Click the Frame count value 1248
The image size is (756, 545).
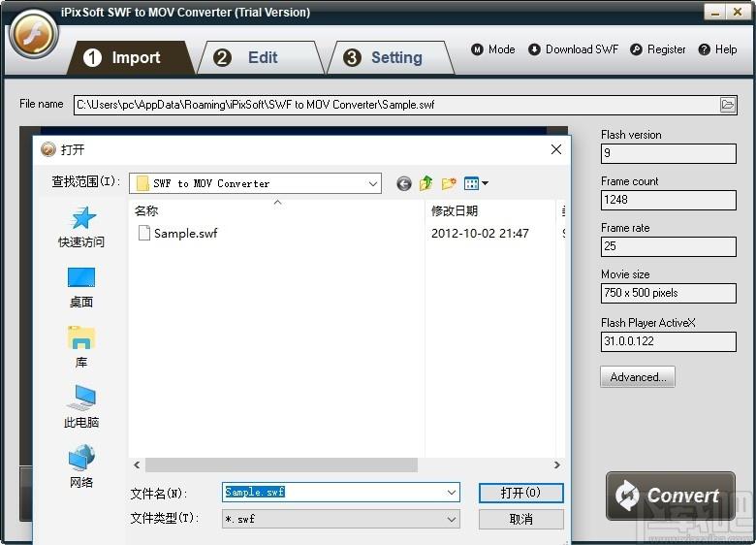coord(668,200)
